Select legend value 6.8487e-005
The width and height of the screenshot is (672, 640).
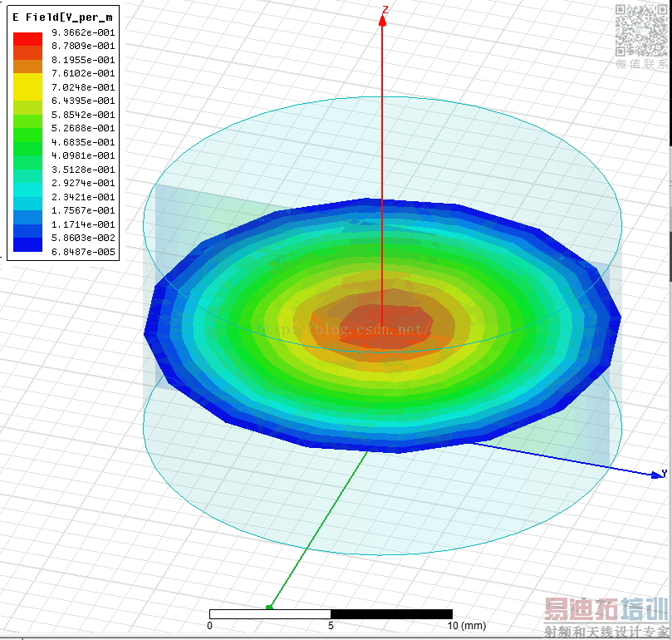pyautogui.click(x=83, y=252)
